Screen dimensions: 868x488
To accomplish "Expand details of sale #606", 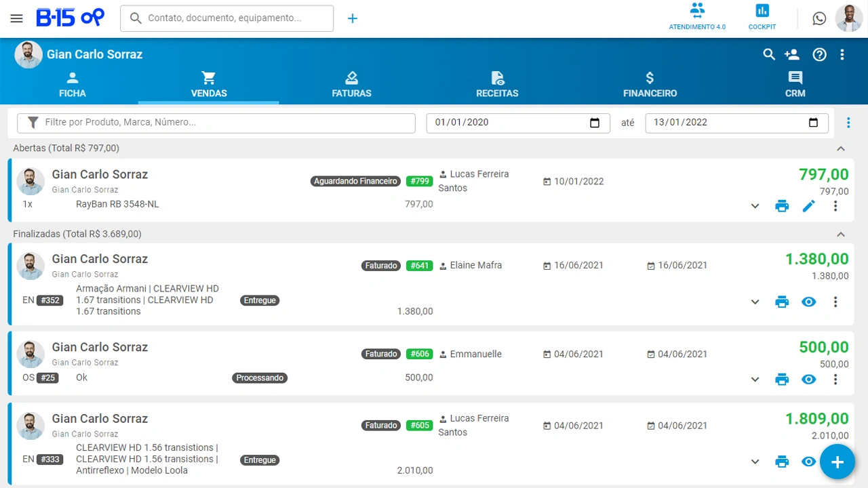I will [x=755, y=380].
